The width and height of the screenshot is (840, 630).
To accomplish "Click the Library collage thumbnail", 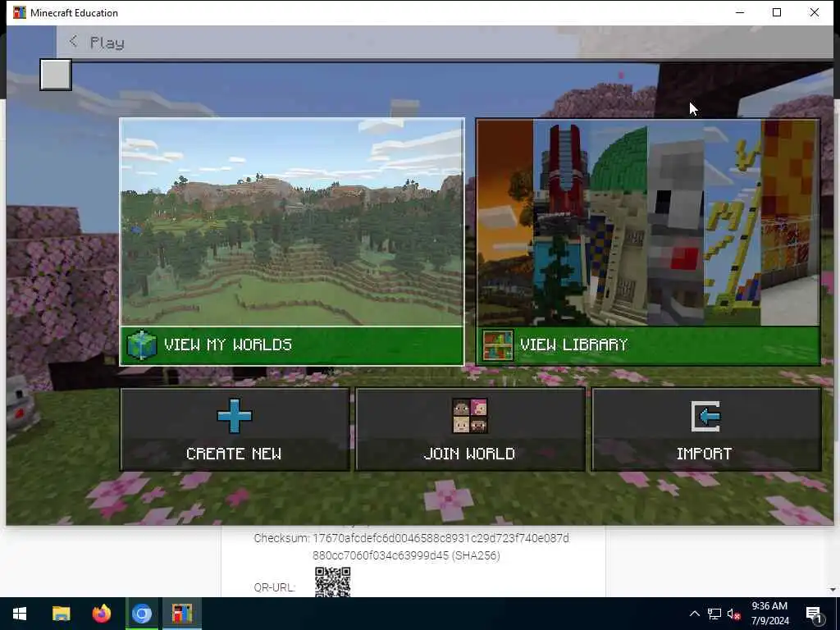I will [648, 221].
